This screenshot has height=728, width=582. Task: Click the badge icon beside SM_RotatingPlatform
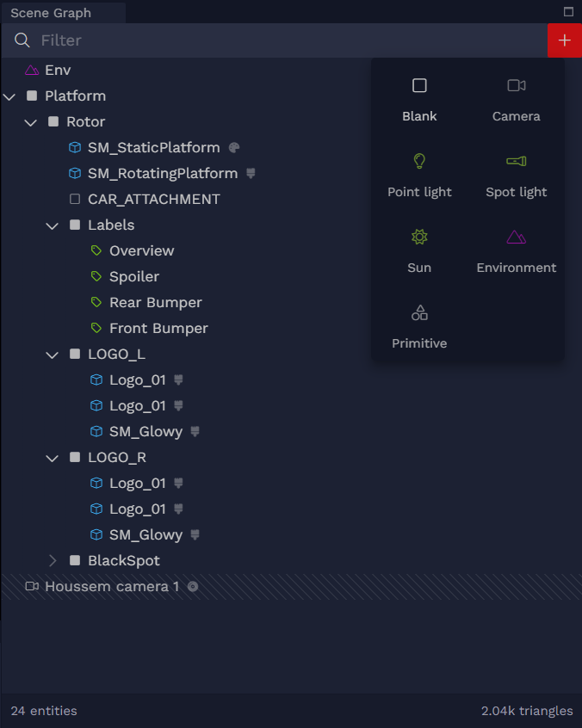click(x=251, y=173)
